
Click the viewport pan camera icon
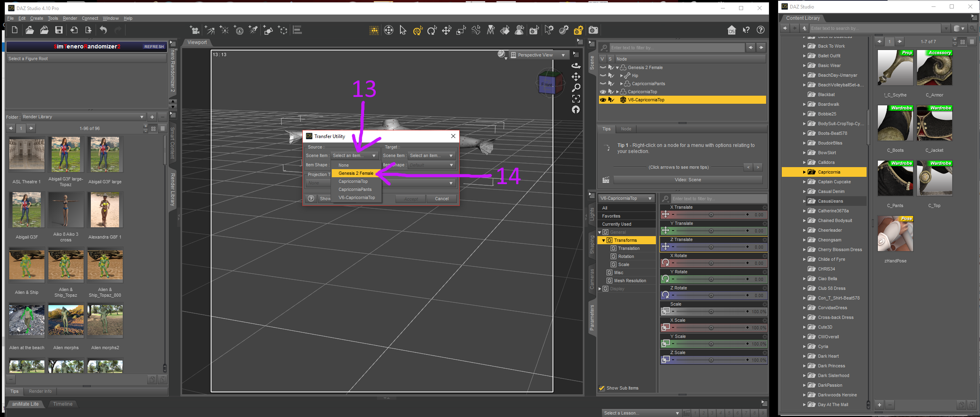(x=576, y=77)
